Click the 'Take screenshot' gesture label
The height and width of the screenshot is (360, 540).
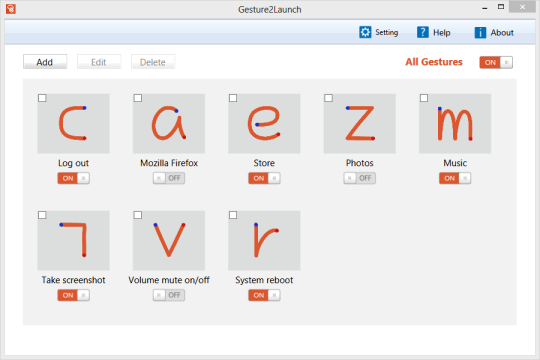pyautogui.click(x=73, y=280)
